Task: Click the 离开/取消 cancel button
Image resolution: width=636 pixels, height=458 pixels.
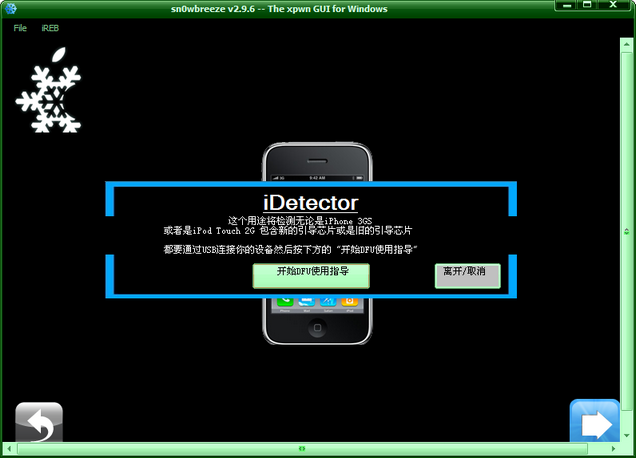Action: (468, 276)
